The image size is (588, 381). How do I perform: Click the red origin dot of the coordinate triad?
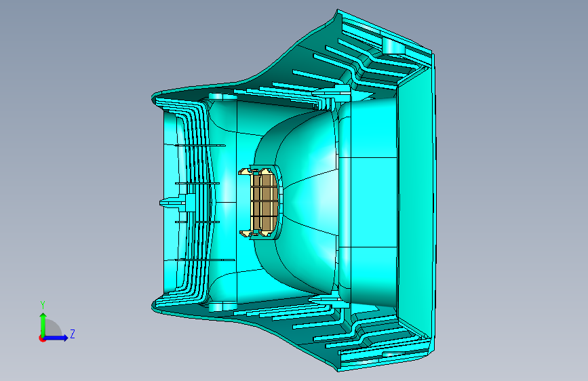click(42, 338)
